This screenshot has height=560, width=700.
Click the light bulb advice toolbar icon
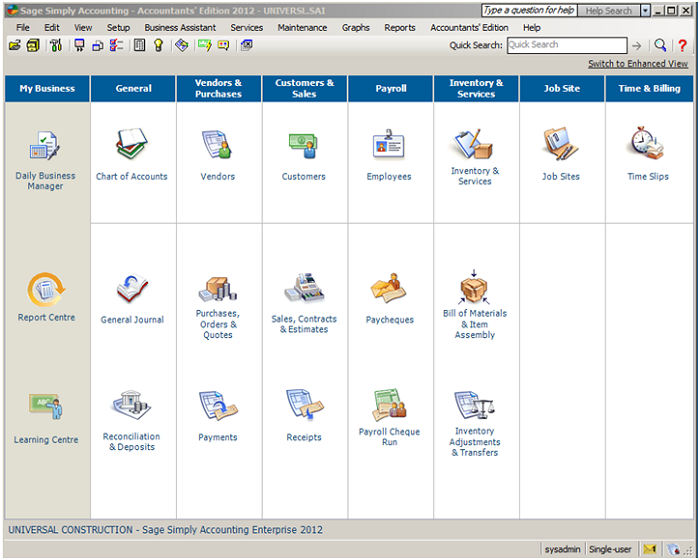pos(158,45)
